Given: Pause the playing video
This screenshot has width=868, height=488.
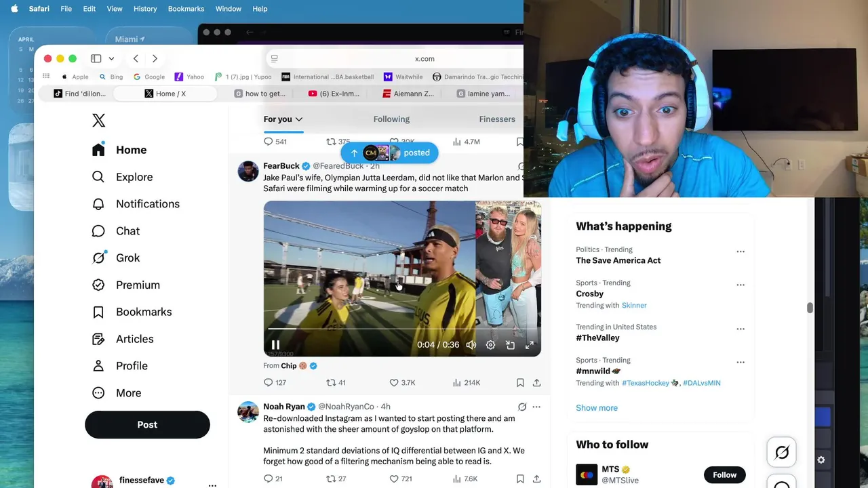Looking at the screenshot, I should coord(275,345).
